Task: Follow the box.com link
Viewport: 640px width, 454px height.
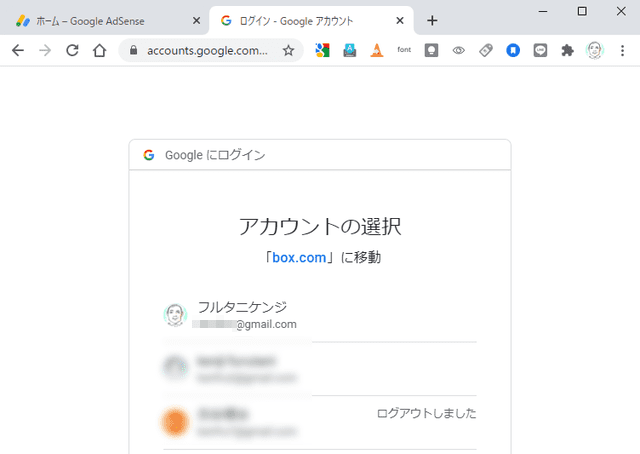Action: pos(299,258)
